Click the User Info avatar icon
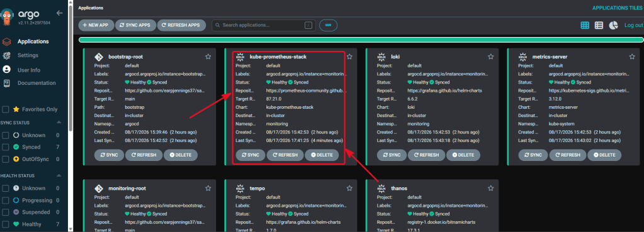Viewport: 644px width, 232px height. pyautogui.click(x=6, y=69)
